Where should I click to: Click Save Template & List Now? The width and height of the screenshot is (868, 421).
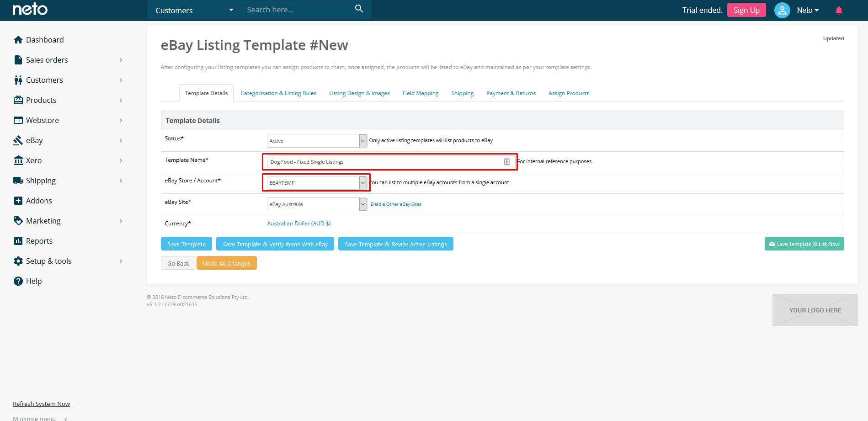click(x=804, y=244)
